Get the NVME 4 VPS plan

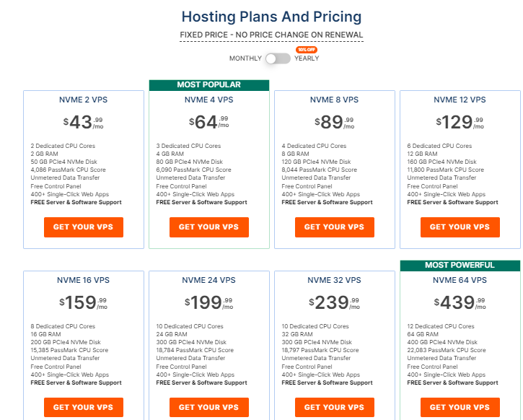209,227
